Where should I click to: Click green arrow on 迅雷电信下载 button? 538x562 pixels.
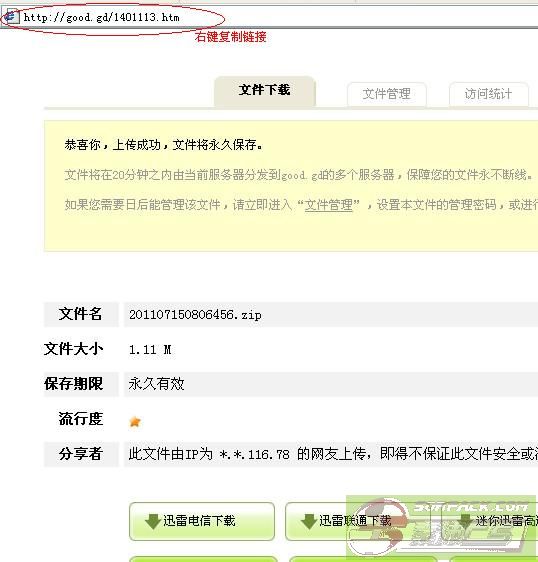tap(153, 521)
